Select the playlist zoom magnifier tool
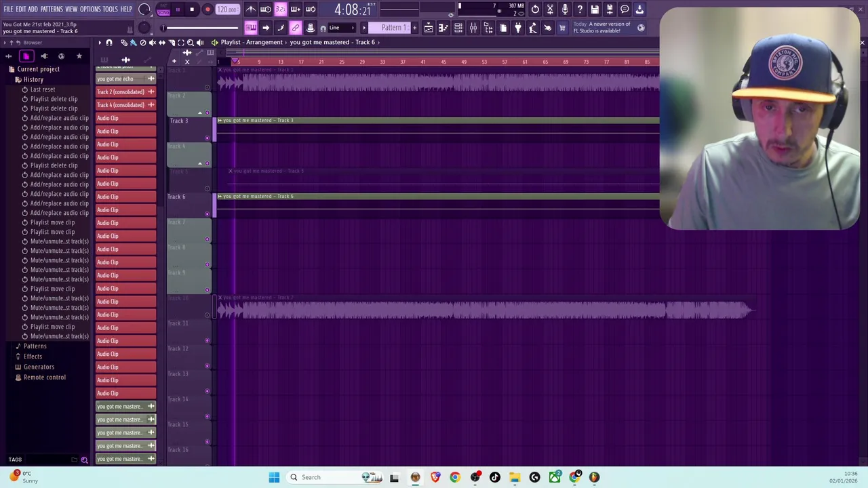The image size is (868, 488). click(x=190, y=43)
